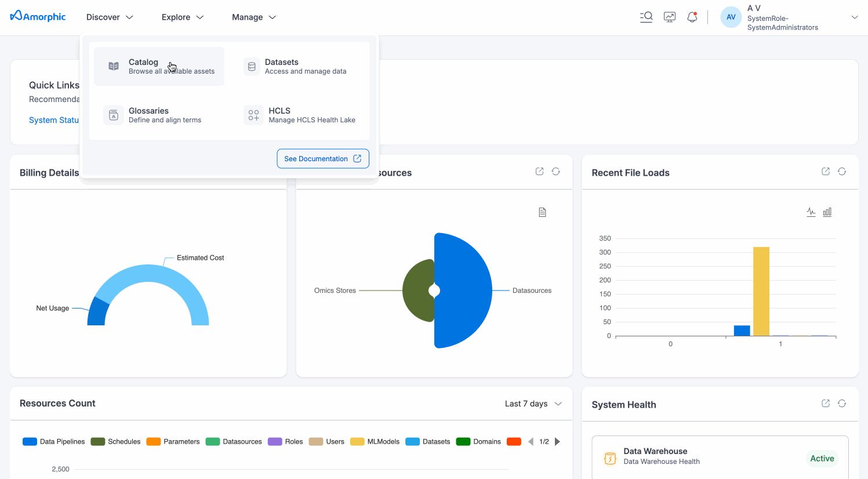Refresh the System Health panel
The image size is (868, 479).
pos(842,404)
